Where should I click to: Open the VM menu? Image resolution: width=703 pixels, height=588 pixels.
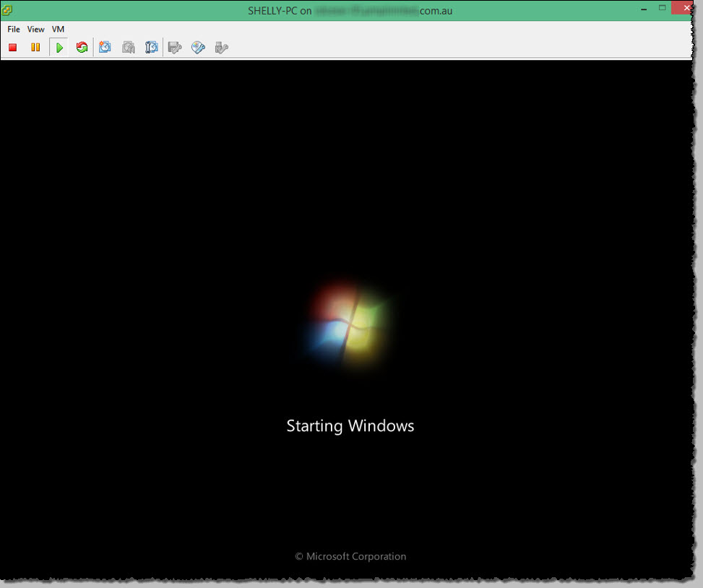click(x=59, y=29)
